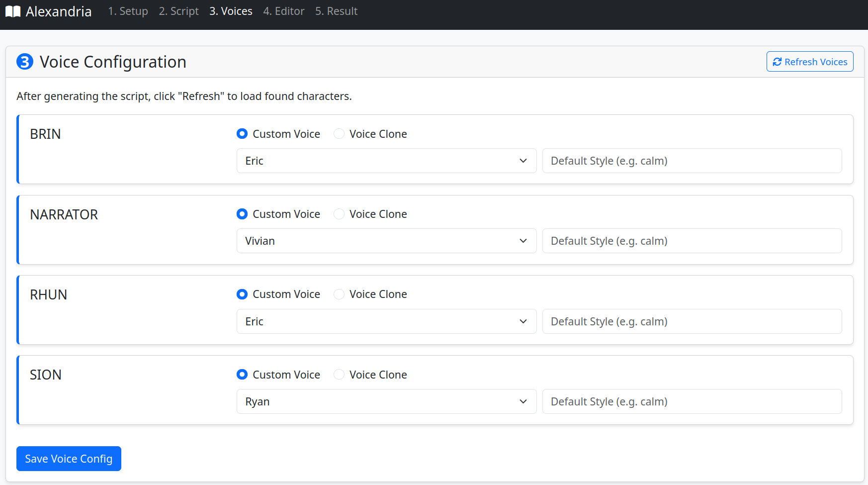Image resolution: width=868 pixels, height=485 pixels.
Task: Click the step 3 circle badge icon
Action: tap(25, 62)
